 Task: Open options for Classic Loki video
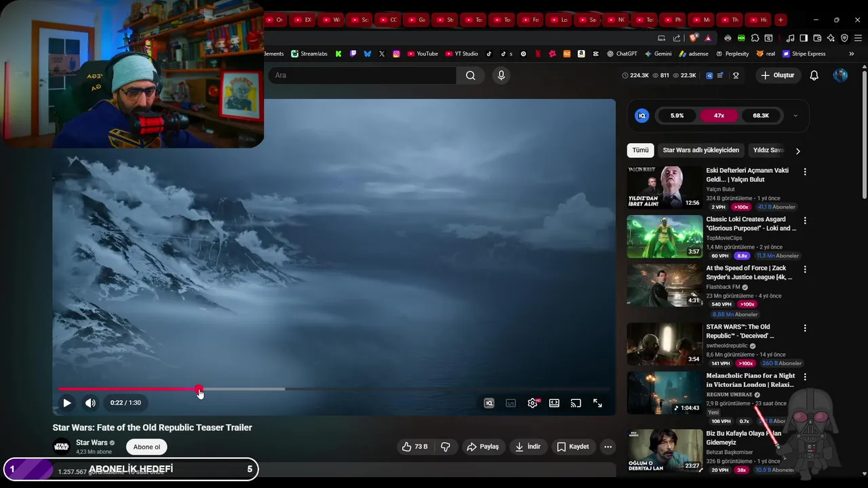805,221
